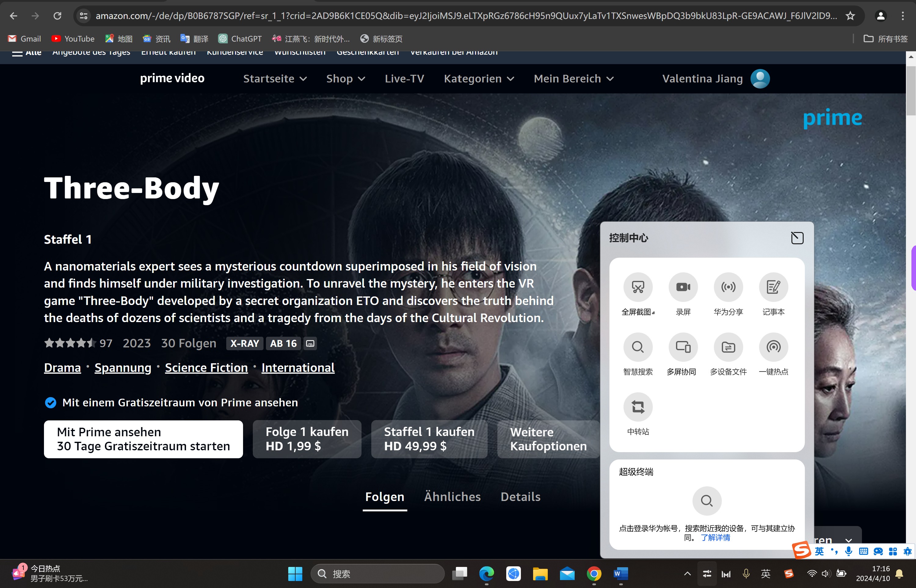Switch to the Folgen tab
The image size is (916, 588).
(384, 497)
